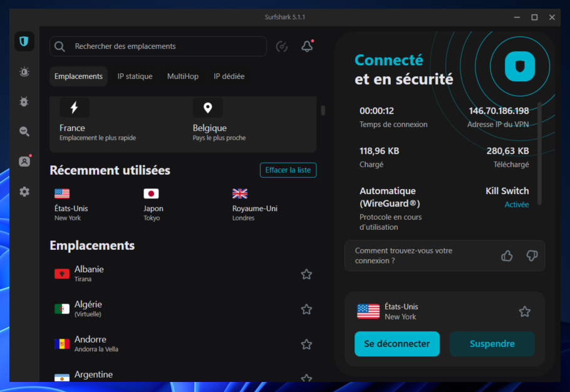The image size is (570, 392).
Task: Switch to IP dédiée tab
Action: (229, 76)
